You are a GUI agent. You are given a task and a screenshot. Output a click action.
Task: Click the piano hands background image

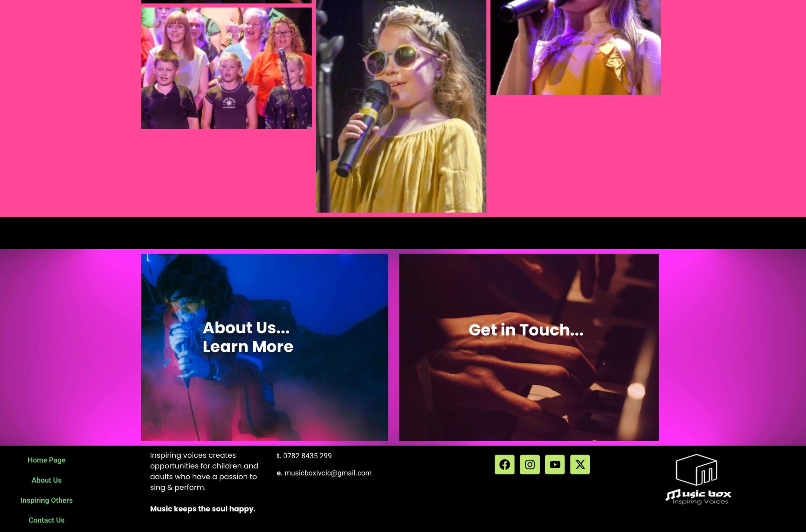point(529,347)
